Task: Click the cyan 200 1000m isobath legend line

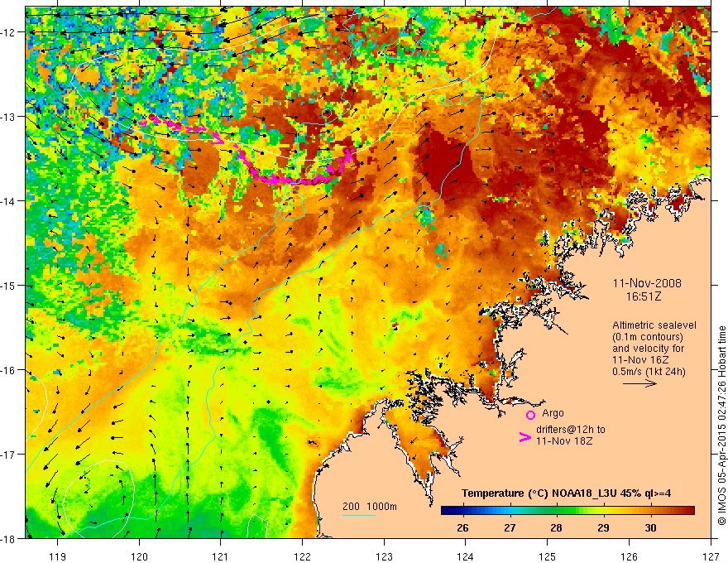Action: (x=359, y=515)
